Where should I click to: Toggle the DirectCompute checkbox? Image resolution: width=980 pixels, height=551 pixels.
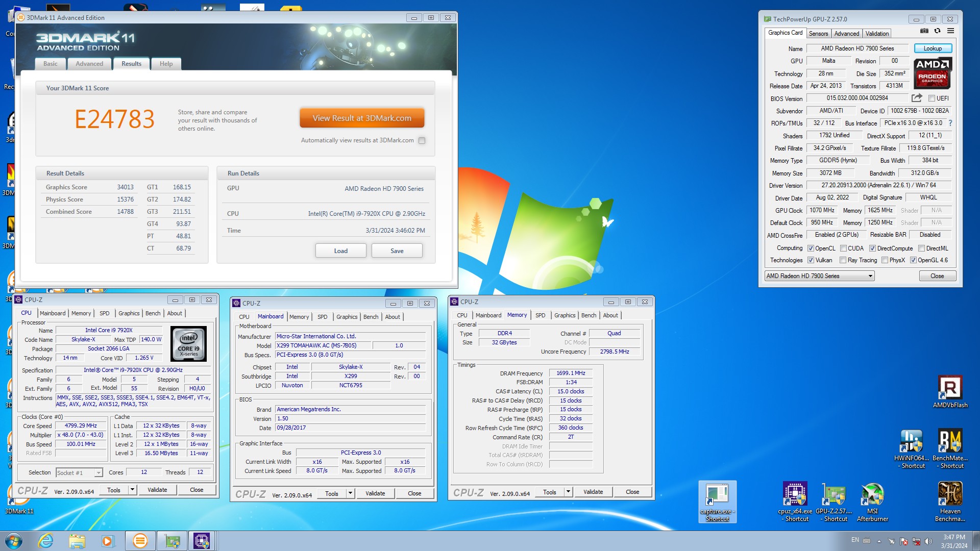pyautogui.click(x=872, y=248)
